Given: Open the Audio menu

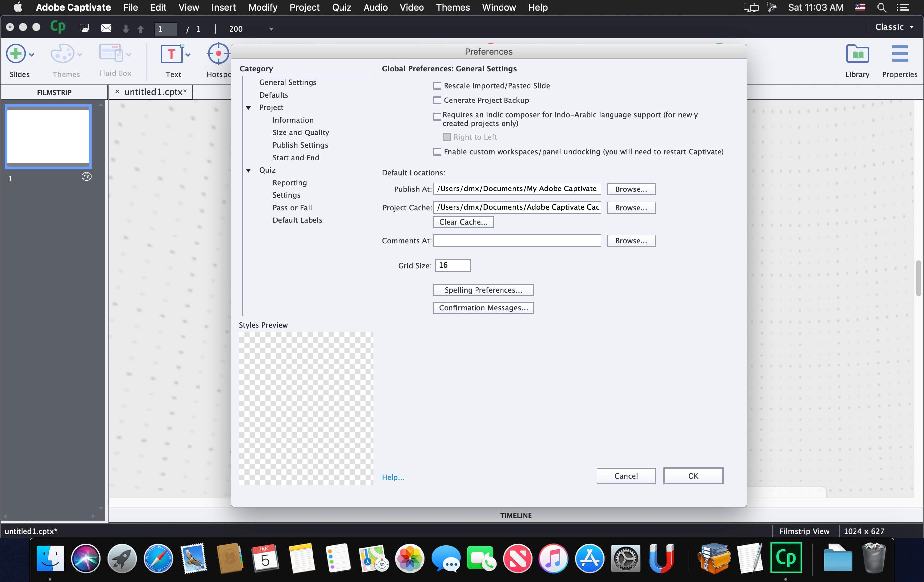Looking at the screenshot, I should 375,7.
